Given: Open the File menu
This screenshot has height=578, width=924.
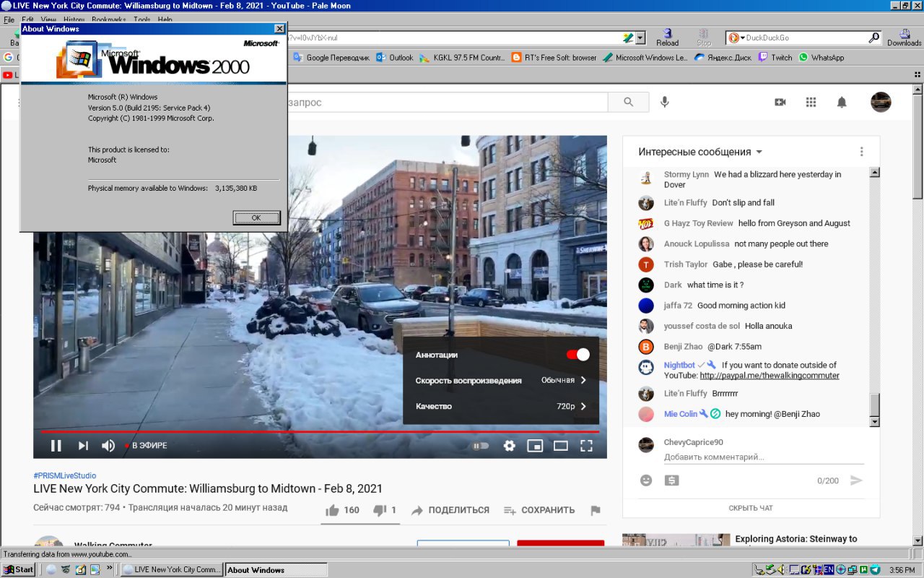Looking at the screenshot, I should click(x=9, y=20).
